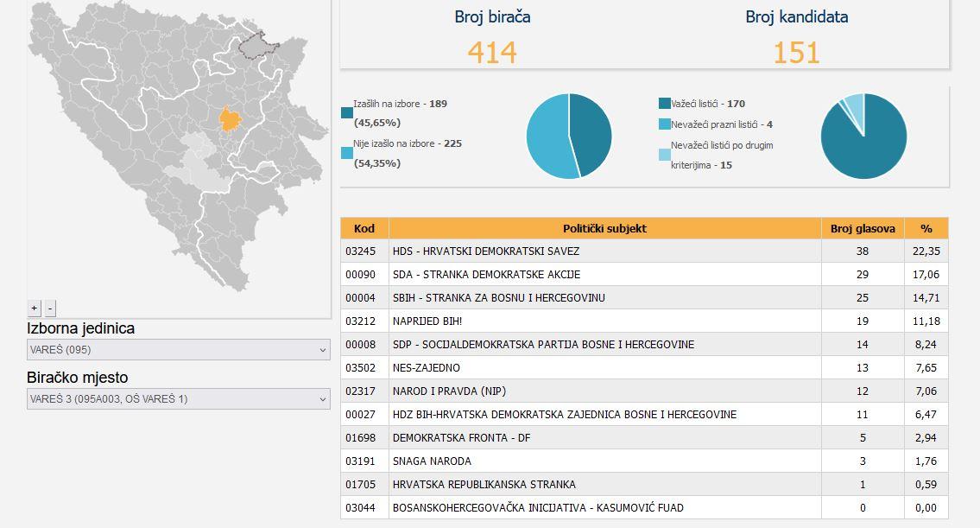Select BOSANSKOHERCEGOVAČKA INICIJATIVA - KASUMOVIĆ FUAD row
Screen dimensions: 980x528
(644, 507)
